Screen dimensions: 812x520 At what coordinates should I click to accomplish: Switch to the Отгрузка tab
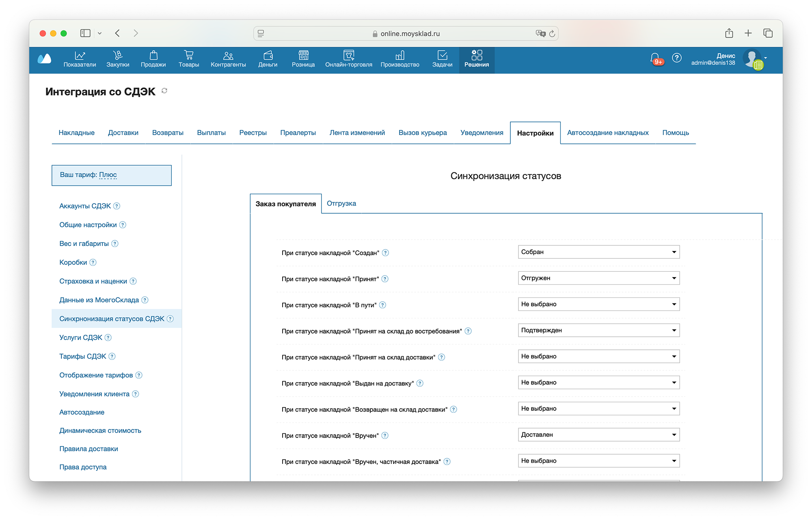tap(341, 204)
